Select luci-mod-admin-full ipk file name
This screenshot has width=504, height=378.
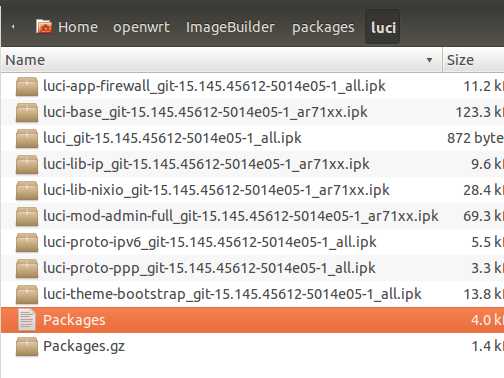coord(241,216)
